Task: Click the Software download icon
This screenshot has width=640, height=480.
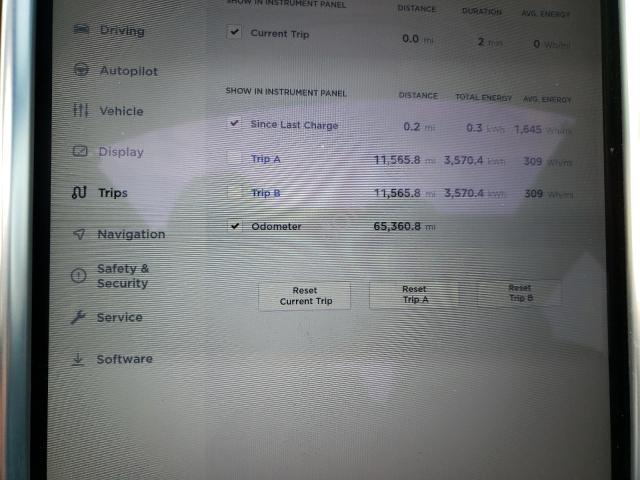Action: [x=78, y=359]
